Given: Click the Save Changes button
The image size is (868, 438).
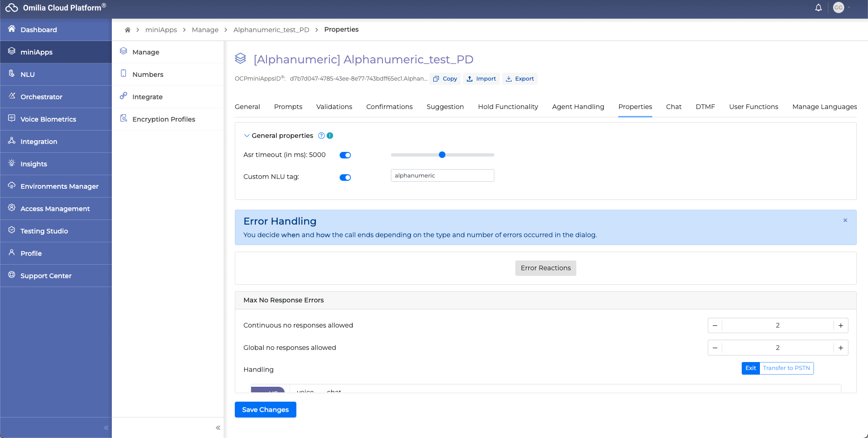Looking at the screenshot, I should click(x=265, y=410).
